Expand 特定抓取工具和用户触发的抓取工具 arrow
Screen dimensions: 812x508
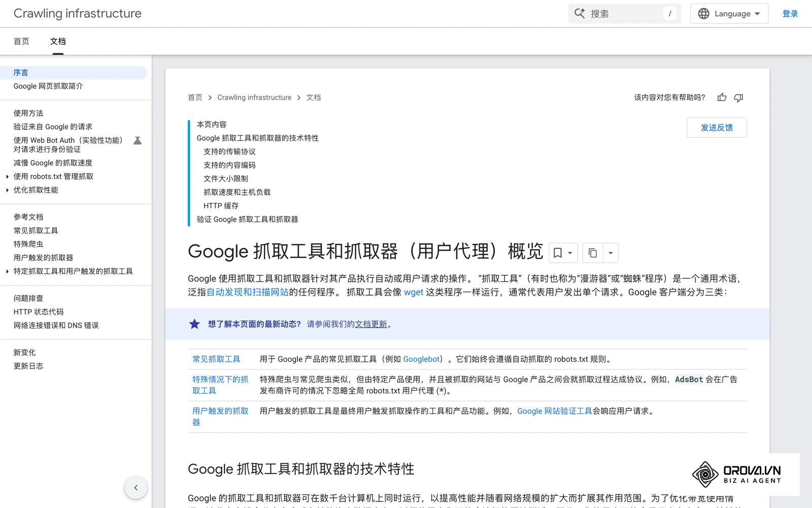point(7,271)
